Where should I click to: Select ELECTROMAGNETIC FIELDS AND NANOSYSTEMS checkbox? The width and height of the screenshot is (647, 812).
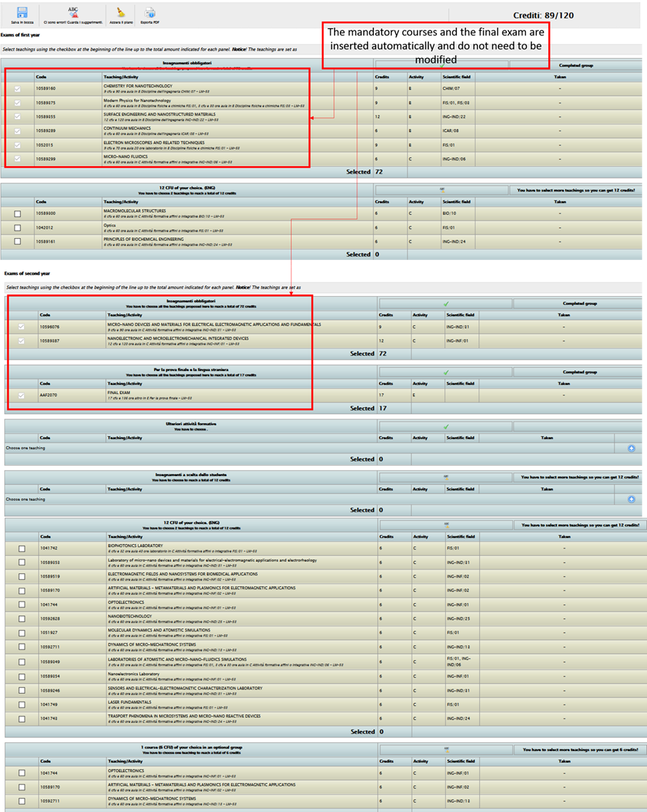tap(22, 576)
